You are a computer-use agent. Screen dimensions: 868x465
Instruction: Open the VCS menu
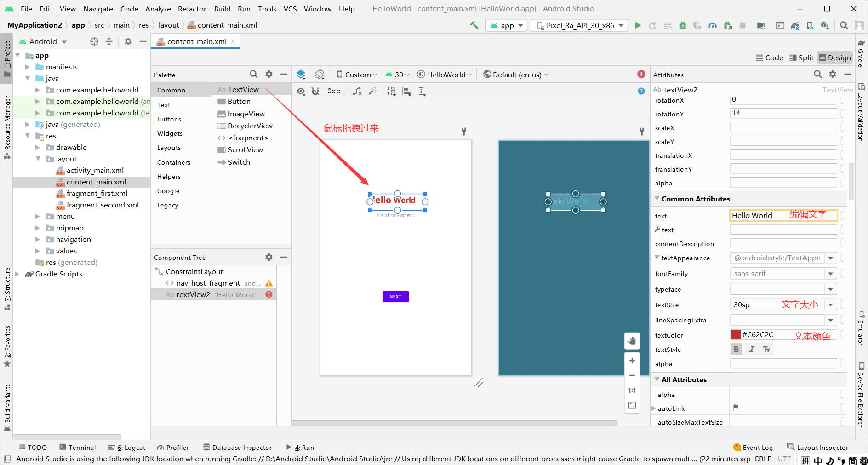tap(290, 9)
